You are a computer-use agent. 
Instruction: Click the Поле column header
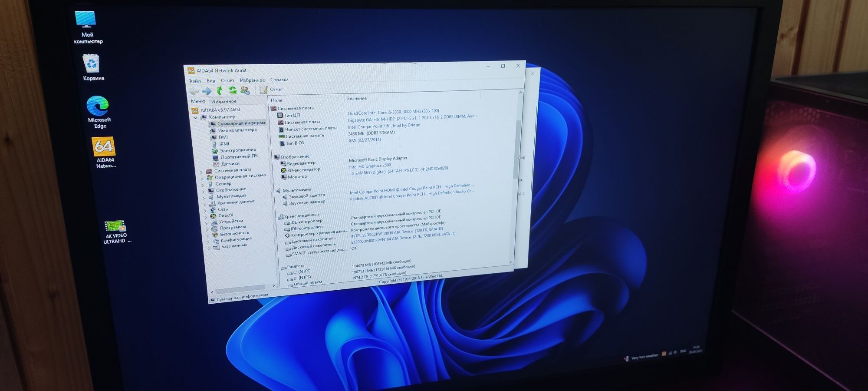point(276,100)
